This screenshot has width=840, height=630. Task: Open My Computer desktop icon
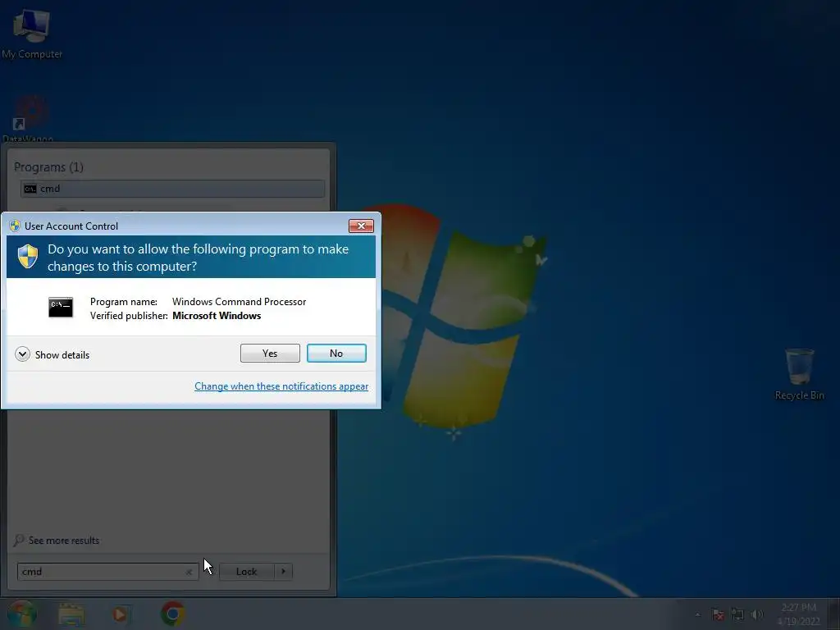tap(32, 33)
